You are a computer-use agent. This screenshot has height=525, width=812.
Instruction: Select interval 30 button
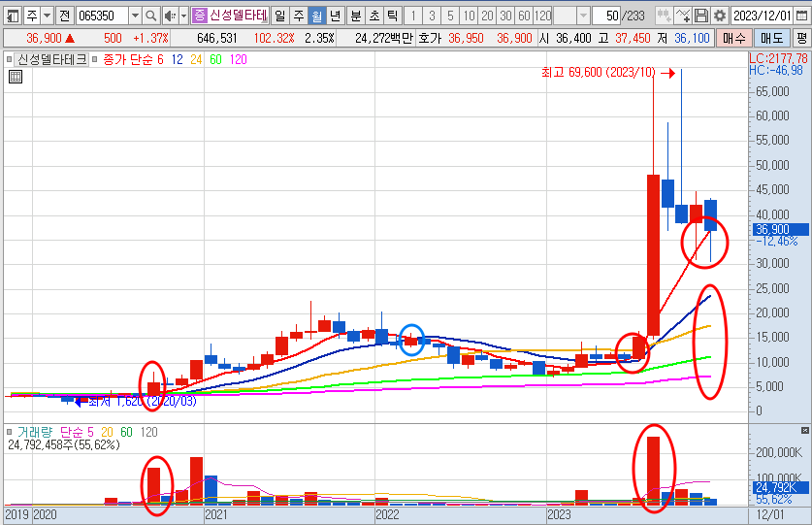(506, 16)
